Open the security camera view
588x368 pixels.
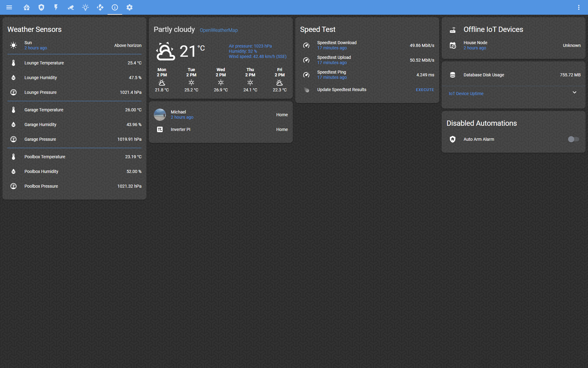tap(71, 7)
